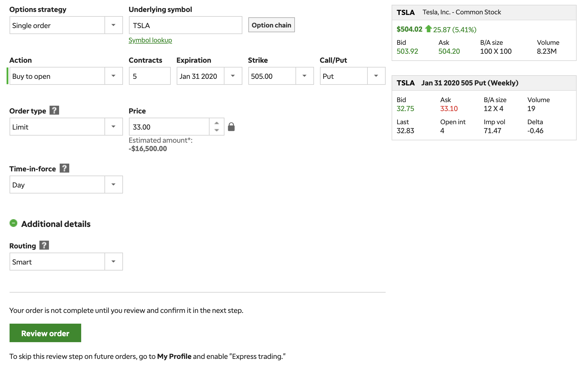Click the put option bid 32.75

coord(405,109)
